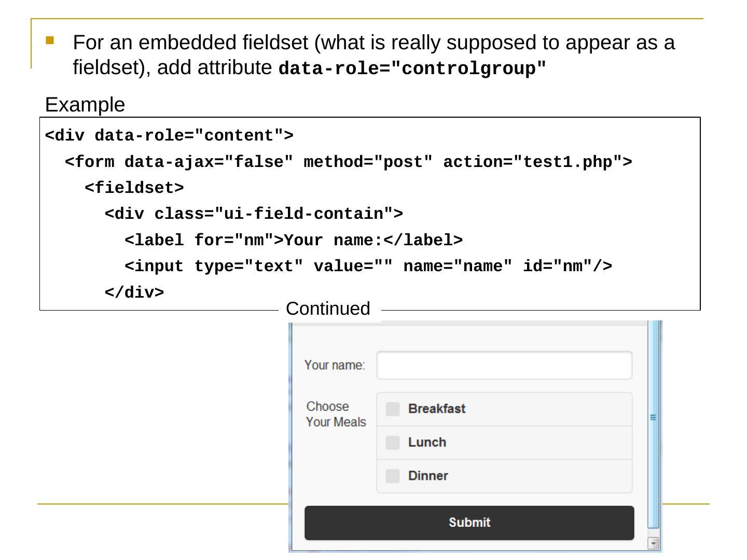Check the Breakfast checkbox

click(393, 409)
